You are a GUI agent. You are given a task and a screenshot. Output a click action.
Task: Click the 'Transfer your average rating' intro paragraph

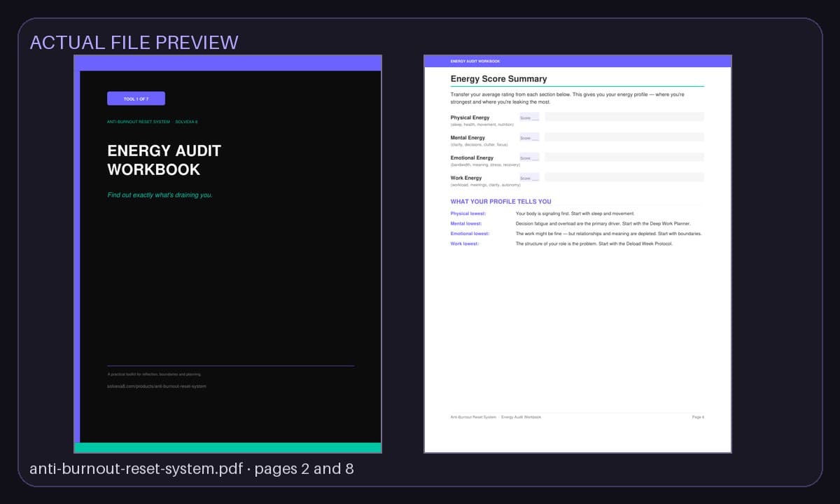(567, 98)
